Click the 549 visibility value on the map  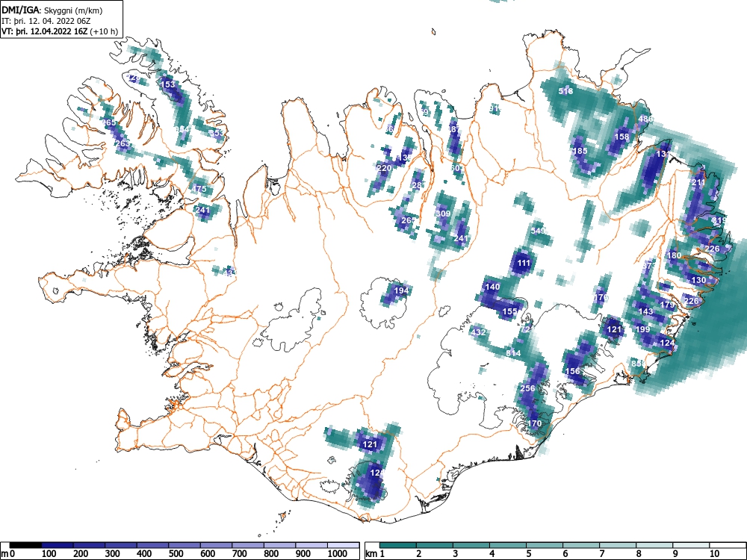tap(537, 231)
